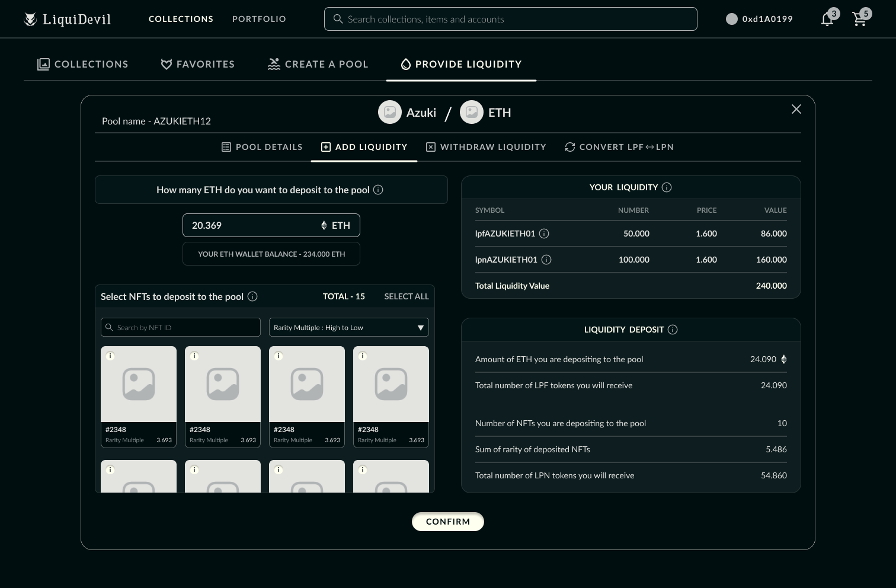Focus the Search by NFT ID field
896x588 pixels.
pyautogui.click(x=181, y=327)
